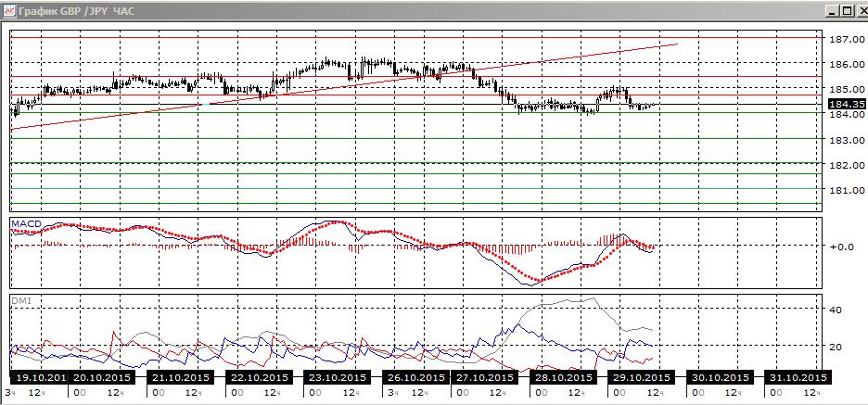
Task: Select the 31.10.2015 date marker
Action: (798, 378)
